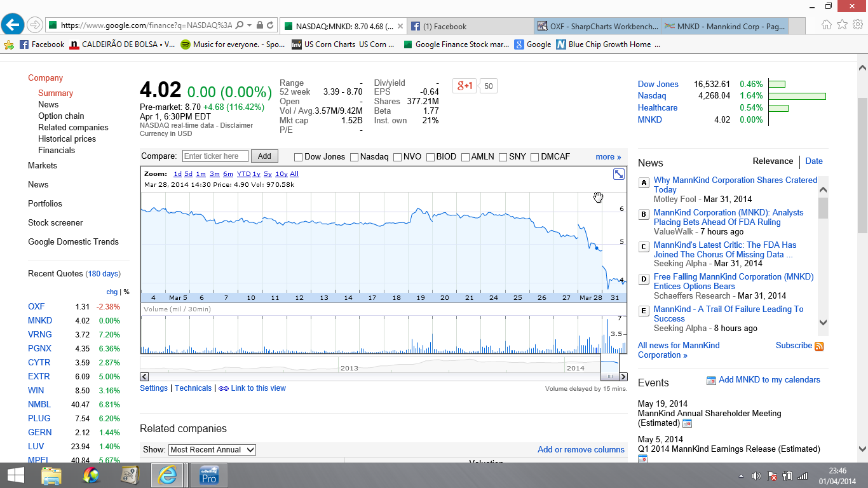Open Financials in the sidebar
The width and height of the screenshot is (868, 488).
click(57, 150)
